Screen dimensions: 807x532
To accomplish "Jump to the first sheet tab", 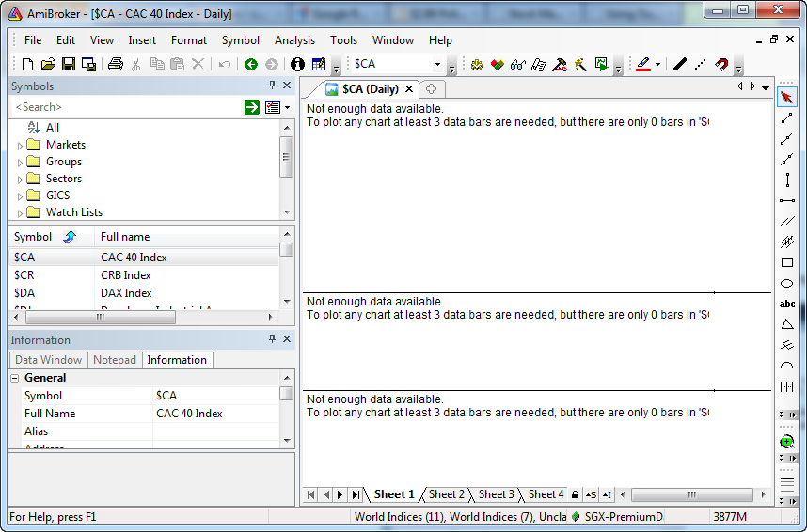I will pos(311,495).
